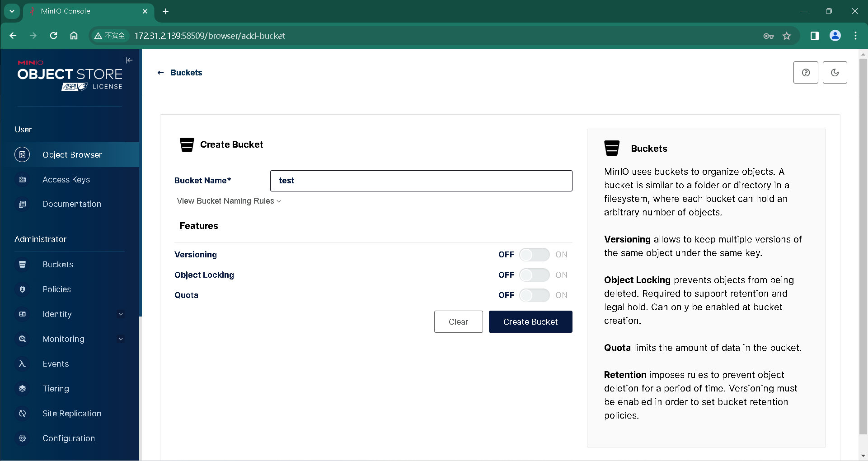The width and height of the screenshot is (868, 461).
Task: Open the Documentation menu item
Action: pos(71,204)
